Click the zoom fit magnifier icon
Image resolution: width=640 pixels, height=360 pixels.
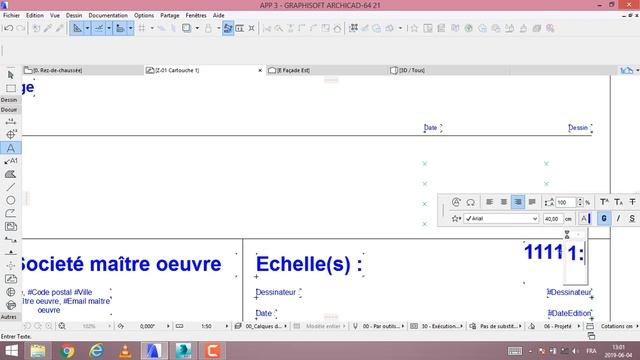62,326
